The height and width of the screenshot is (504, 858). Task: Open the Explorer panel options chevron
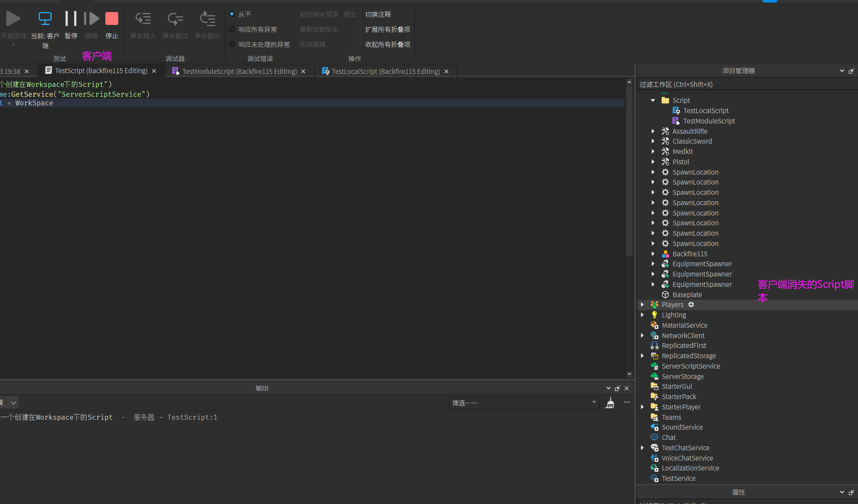[x=842, y=71]
